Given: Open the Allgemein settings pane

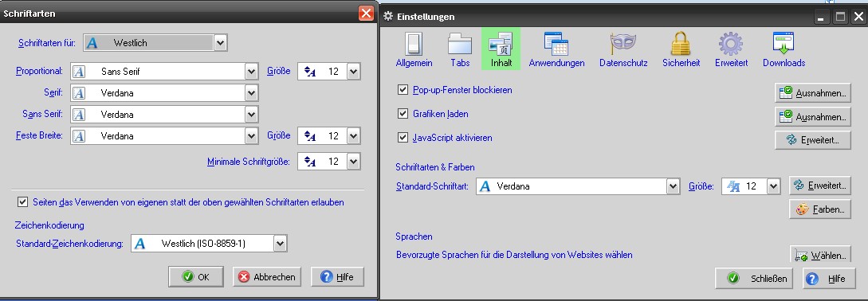Looking at the screenshot, I should [414, 50].
